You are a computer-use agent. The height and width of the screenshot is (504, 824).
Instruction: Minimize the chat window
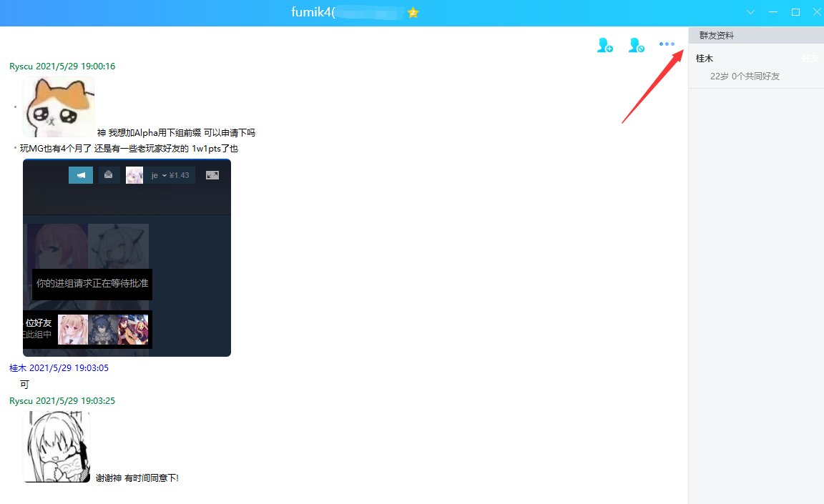coord(773,12)
